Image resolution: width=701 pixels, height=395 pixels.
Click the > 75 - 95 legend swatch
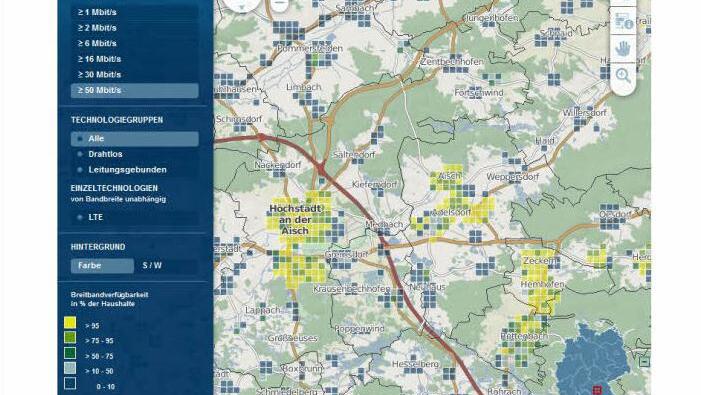click(x=70, y=337)
